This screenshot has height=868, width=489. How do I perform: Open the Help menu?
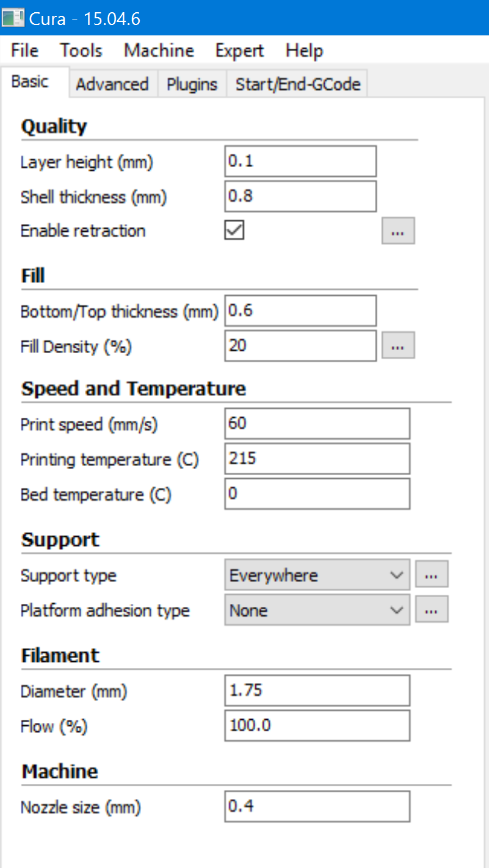coord(304,51)
